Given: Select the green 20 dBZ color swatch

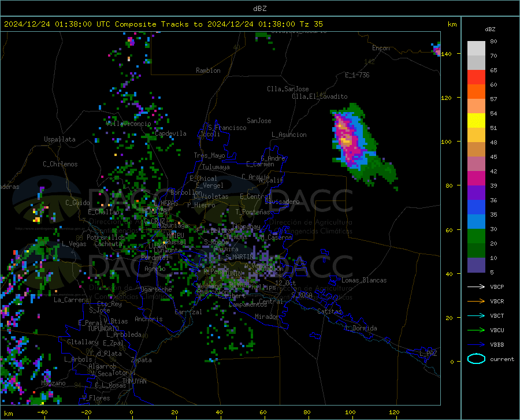Looking at the screenshot, I should [476, 236].
